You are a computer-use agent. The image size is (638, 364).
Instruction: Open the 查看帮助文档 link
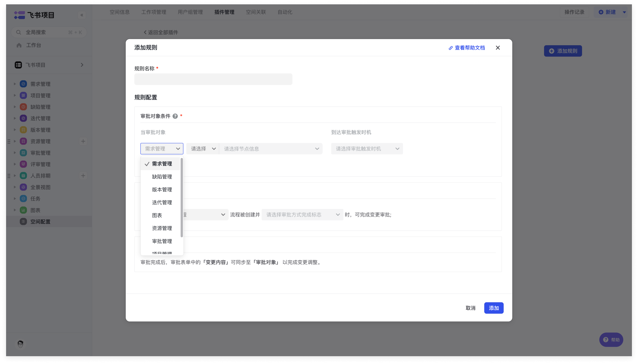pyautogui.click(x=467, y=48)
